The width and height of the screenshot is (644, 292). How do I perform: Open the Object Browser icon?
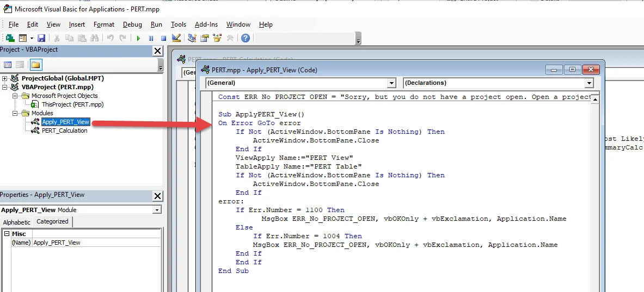tap(217, 38)
